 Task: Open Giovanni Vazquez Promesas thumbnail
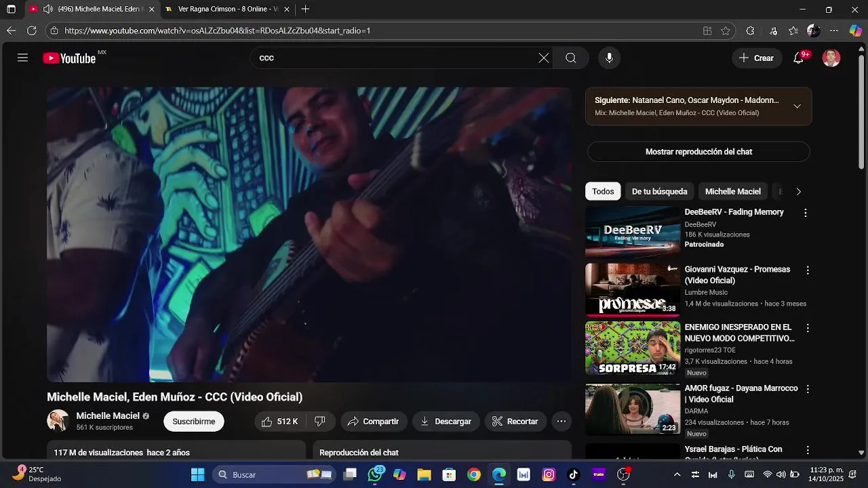[x=633, y=290]
